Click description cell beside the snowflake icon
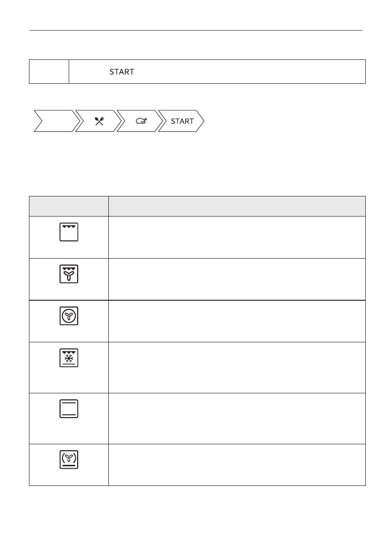This screenshot has height=557, width=392. point(236,367)
